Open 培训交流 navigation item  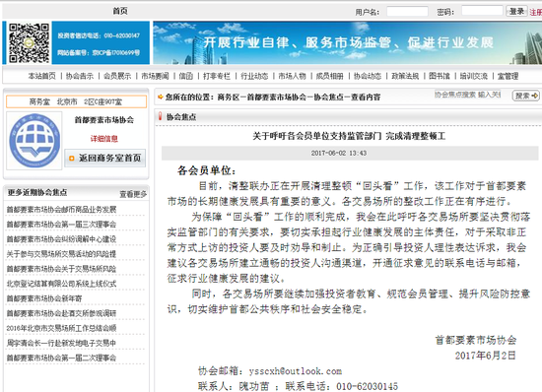(474, 76)
